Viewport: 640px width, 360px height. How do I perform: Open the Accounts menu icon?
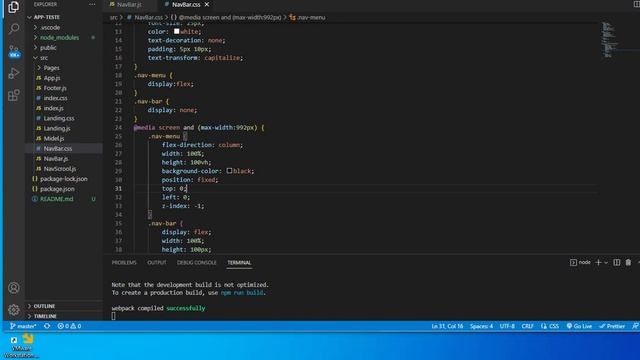tap(13, 288)
